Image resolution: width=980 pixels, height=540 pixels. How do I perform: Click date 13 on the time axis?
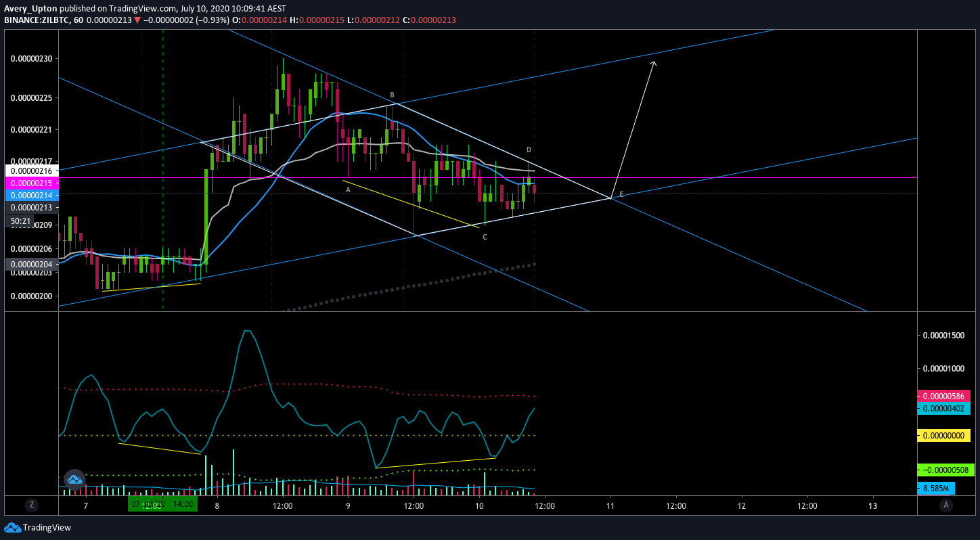(x=872, y=505)
